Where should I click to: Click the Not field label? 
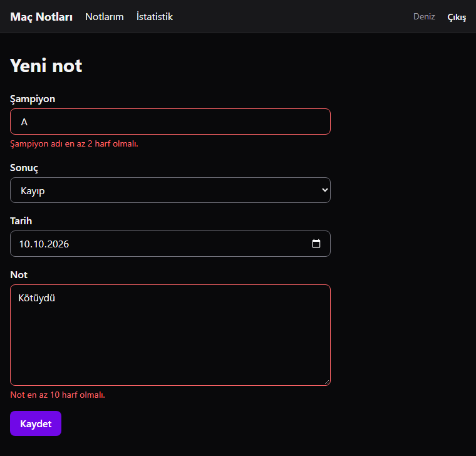pos(19,275)
